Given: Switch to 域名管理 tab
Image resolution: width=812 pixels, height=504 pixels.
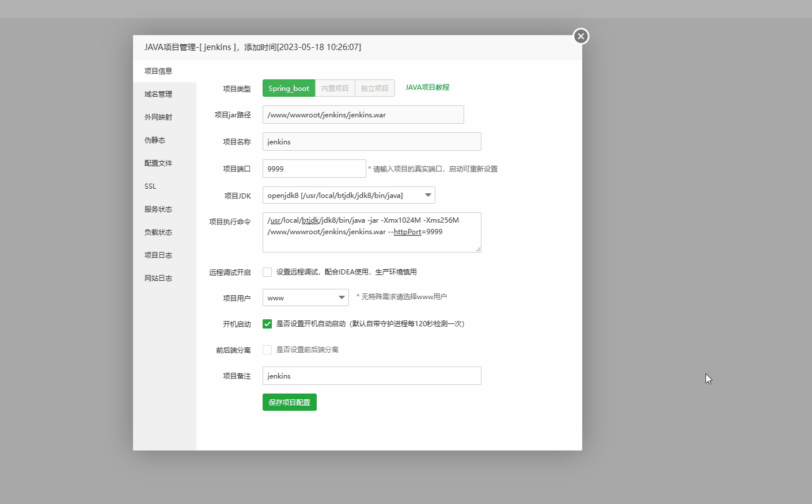Looking at the screenshot, I should 165,94.
